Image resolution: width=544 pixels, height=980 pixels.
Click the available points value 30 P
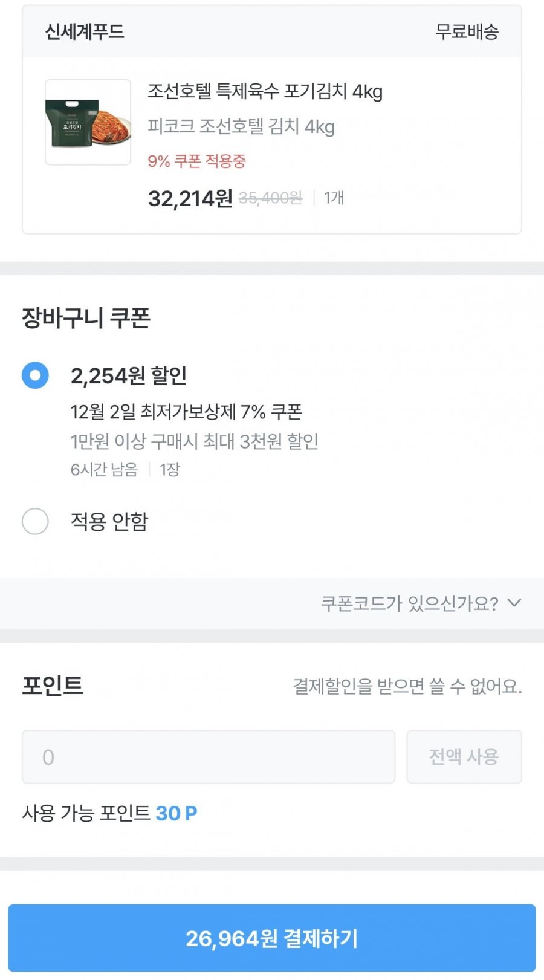[x=176, y=813]
